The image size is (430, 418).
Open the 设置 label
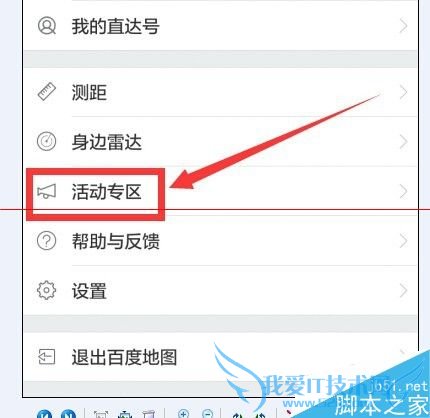pos(89,291)
